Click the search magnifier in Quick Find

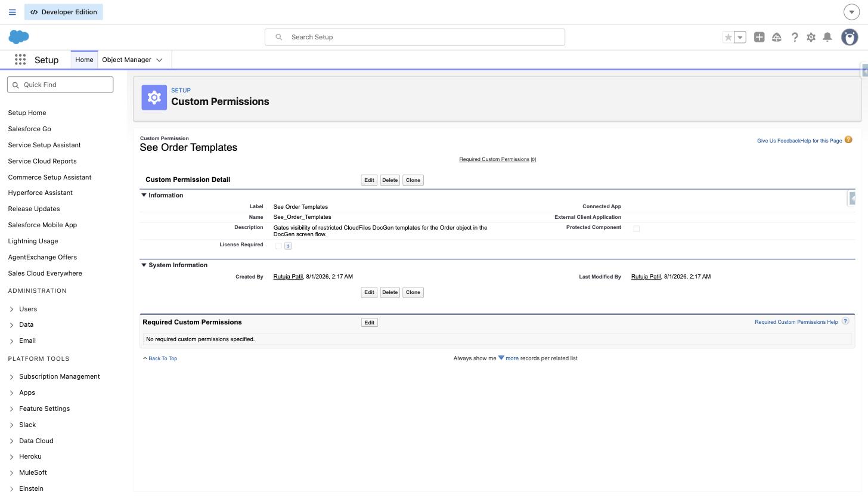16,85
